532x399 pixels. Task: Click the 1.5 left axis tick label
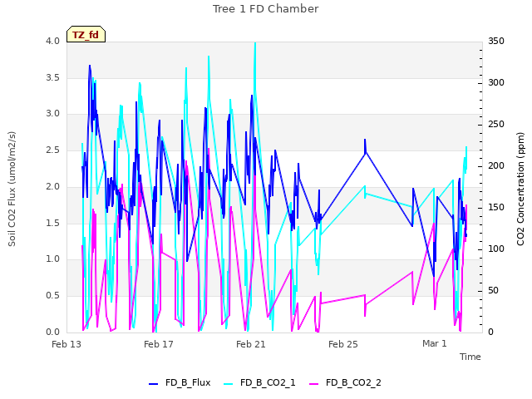52,223
